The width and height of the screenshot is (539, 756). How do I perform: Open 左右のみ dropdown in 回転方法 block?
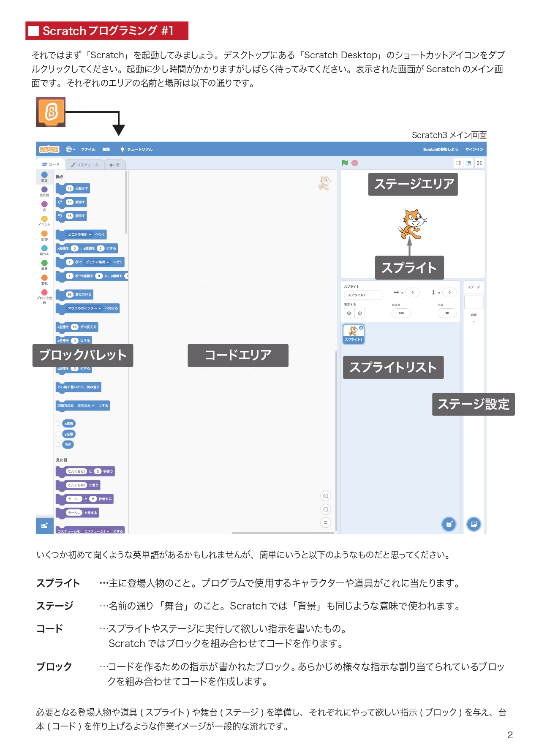tap(86, 405)
